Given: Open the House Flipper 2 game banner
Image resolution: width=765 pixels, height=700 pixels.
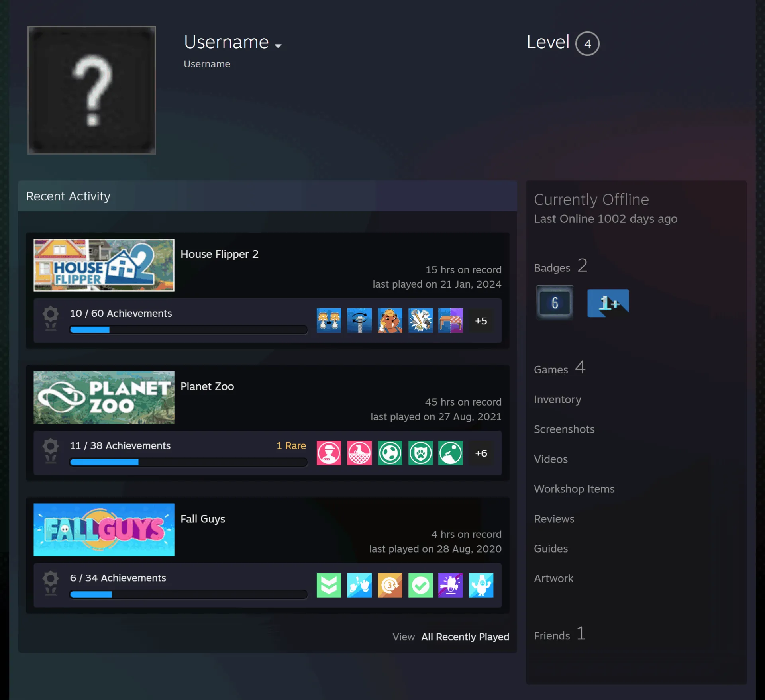Looking at the screenshot, I should coord(104,265).
